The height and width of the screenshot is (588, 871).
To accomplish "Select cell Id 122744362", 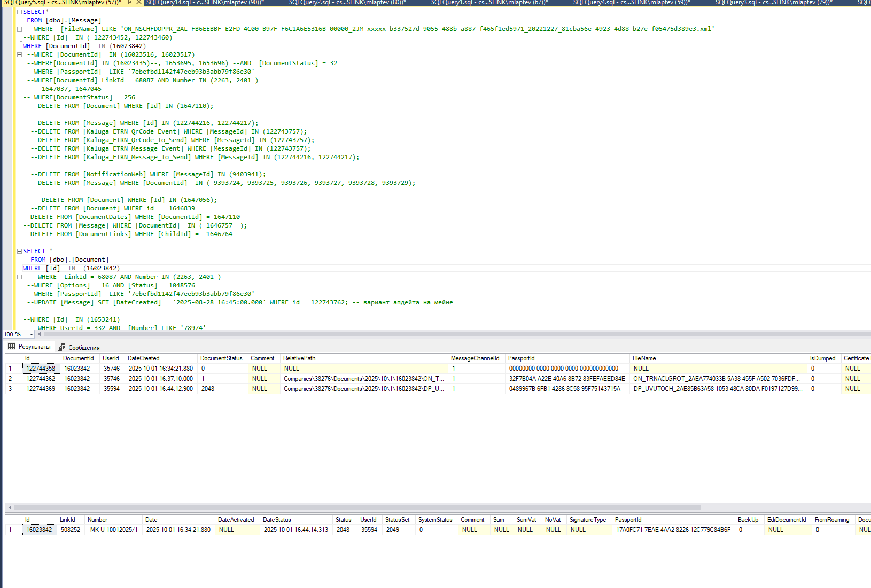I will click(x=41, y=379).
